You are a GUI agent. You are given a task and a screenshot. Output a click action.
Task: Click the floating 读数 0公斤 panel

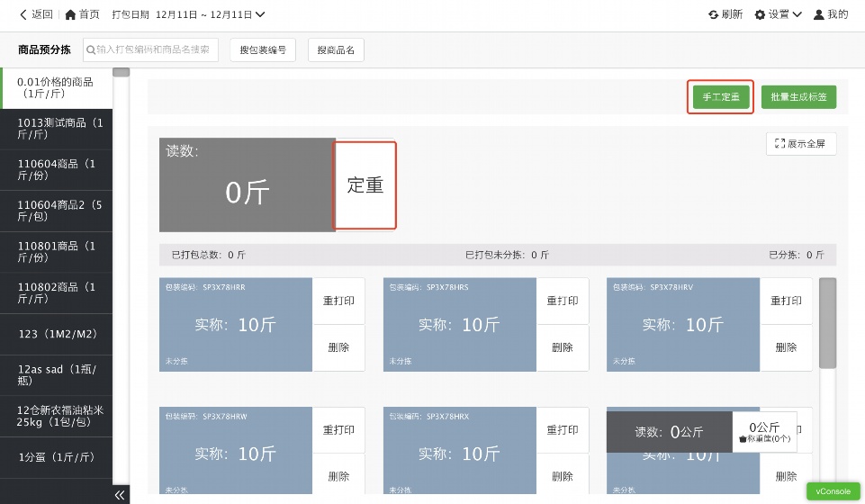[669, 432]
